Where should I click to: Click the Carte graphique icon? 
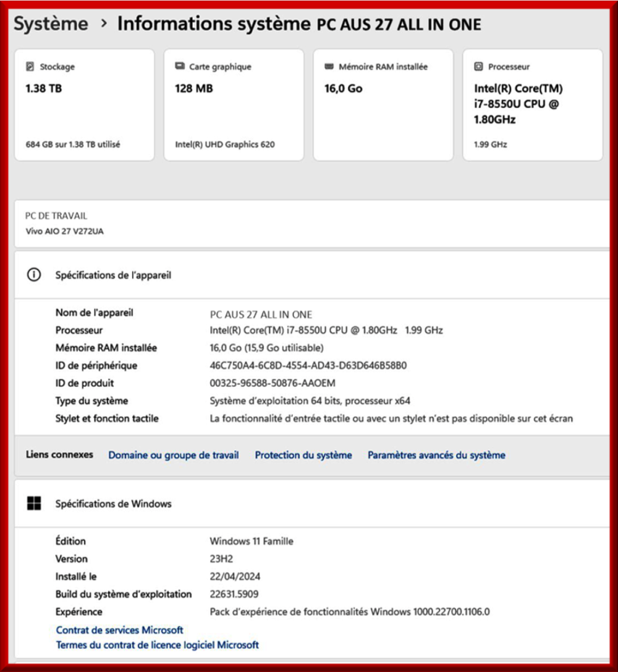click(180, 66)
